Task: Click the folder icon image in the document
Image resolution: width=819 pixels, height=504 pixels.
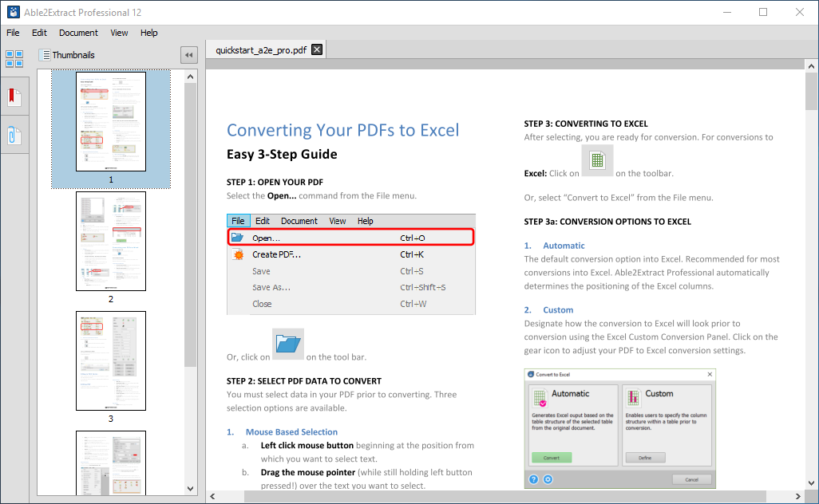Action: click(x=288, y=344)
